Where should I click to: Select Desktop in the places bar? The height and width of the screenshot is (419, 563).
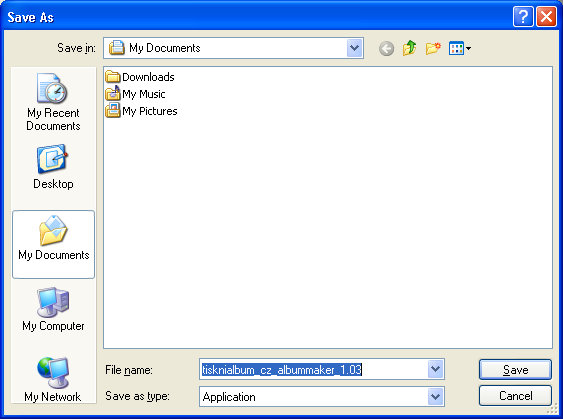[x=53, y=167]
